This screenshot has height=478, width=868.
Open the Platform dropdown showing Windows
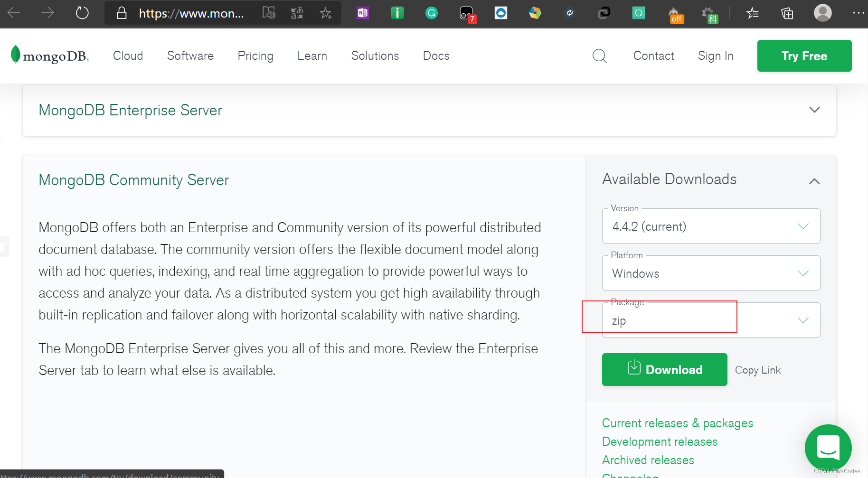(711, 273)
